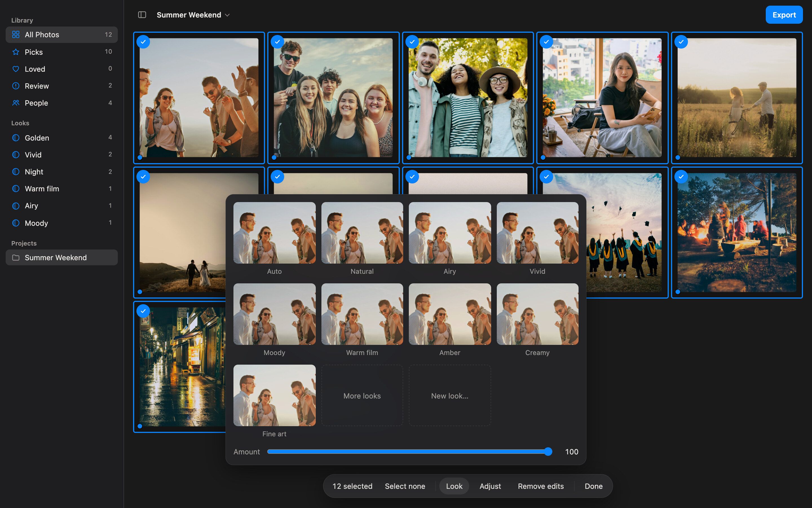Uncheck the rainy night street photo
The width and height of the screenshot is (812, 508).
coord(143,311)
